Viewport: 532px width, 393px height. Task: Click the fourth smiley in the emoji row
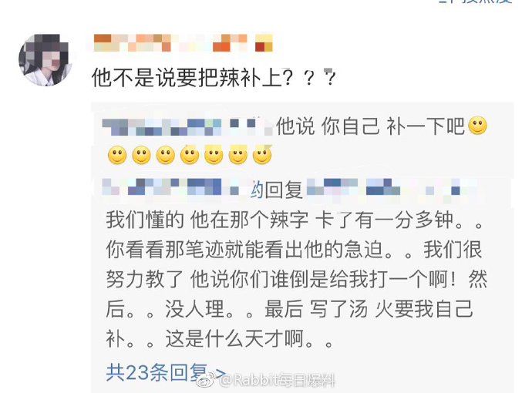(190, 155)
